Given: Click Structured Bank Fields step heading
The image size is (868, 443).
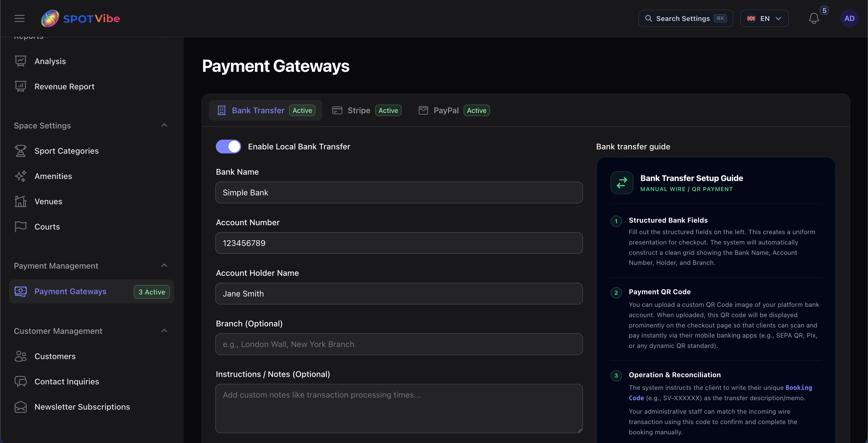Looking at the screenshot, I should coord(668,220).
